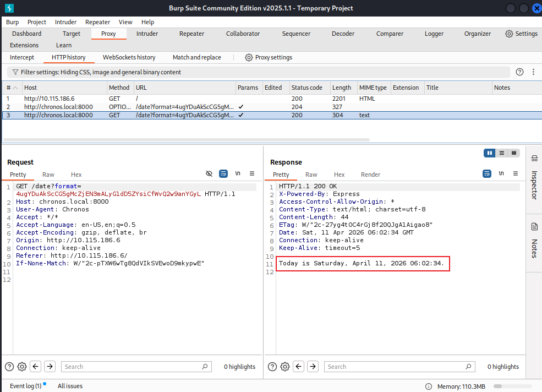The height and width of the screenshot is (392, 542).
Task: Open the Burp menu
Action: click(x=13, y=22)
